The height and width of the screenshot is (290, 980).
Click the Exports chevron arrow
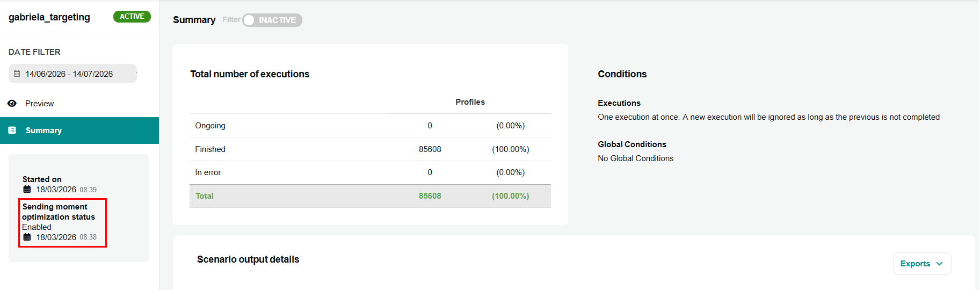click(939, 264)
